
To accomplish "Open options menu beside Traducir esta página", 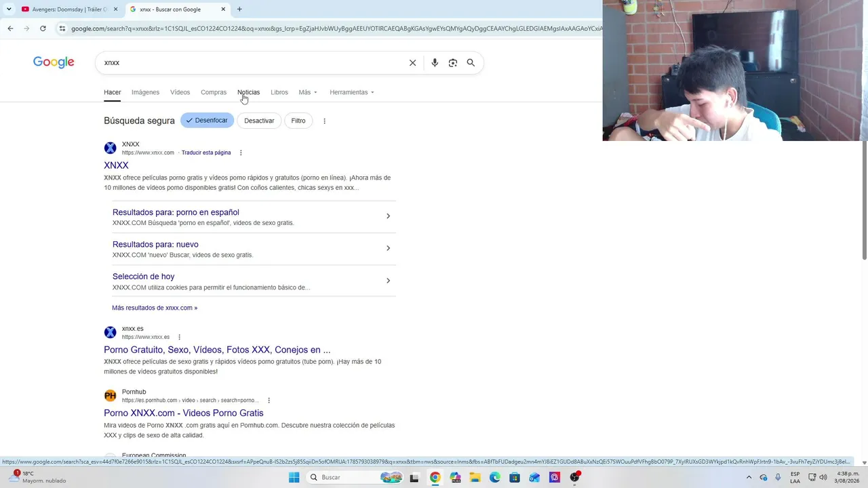I will 241,152.
